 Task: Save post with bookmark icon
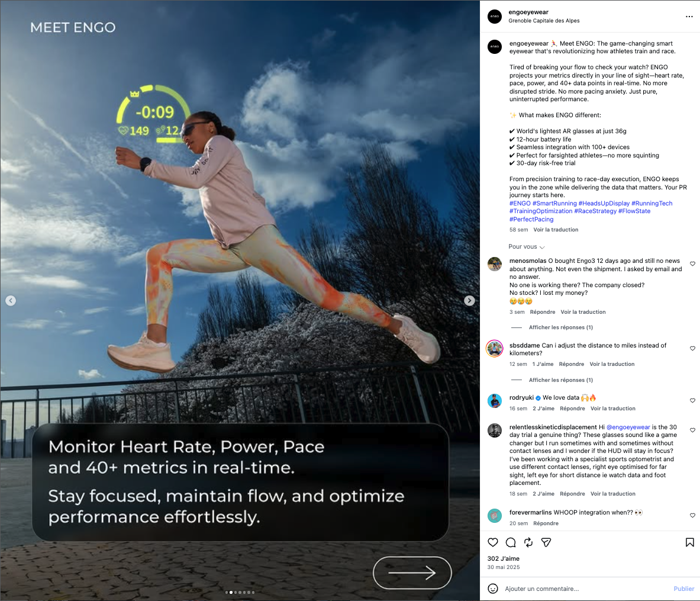[x=690, y=542]
